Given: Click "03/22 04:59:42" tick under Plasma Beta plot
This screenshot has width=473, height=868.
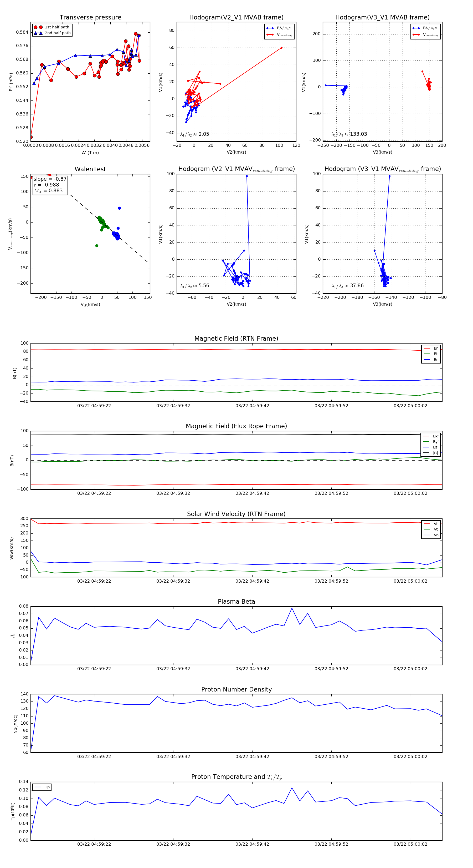Looking at the screenshot, I should click(x=252, y=669).
